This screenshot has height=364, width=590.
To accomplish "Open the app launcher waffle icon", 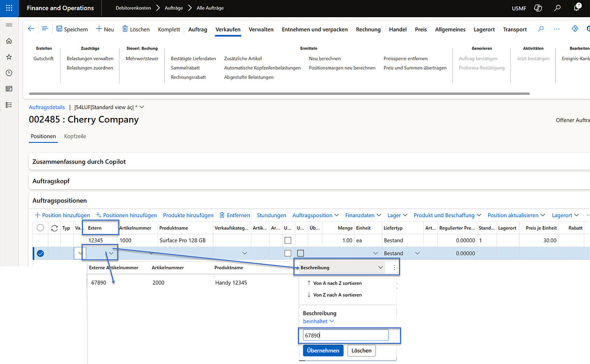I will pyautogui.click(x=9, y=8).
